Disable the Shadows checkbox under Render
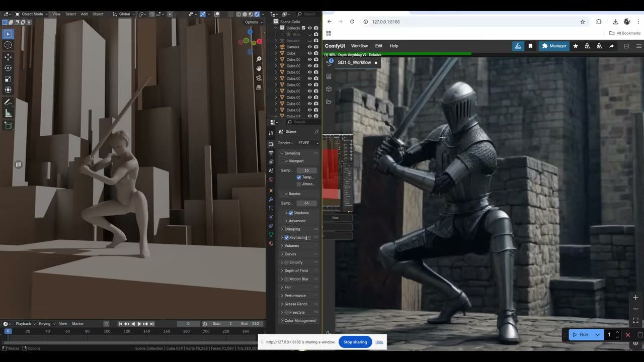 click(291, 213)
